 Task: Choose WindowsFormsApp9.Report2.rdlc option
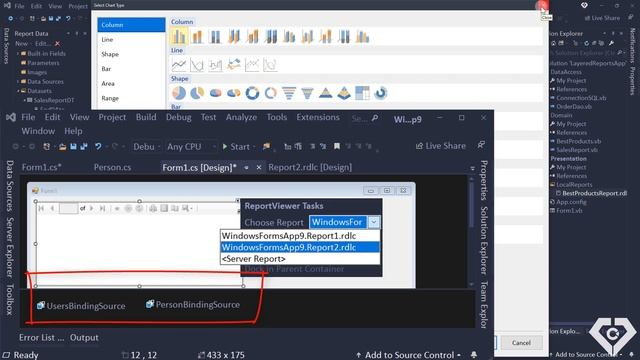pos(300,247)
